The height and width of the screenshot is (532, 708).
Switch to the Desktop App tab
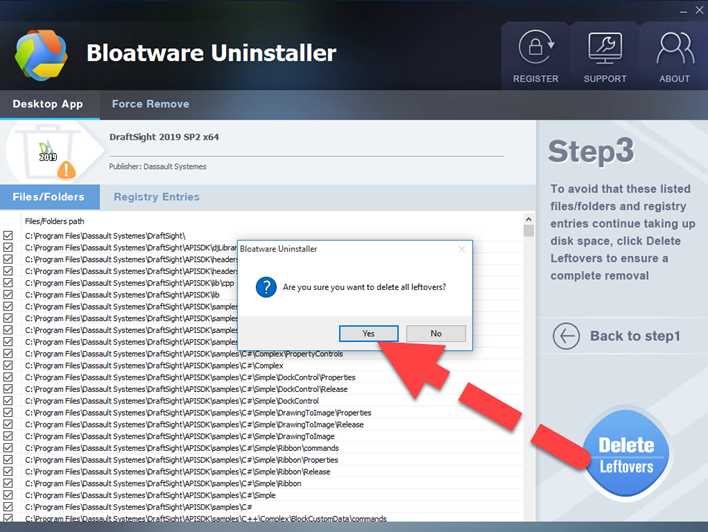pos(48,104)
